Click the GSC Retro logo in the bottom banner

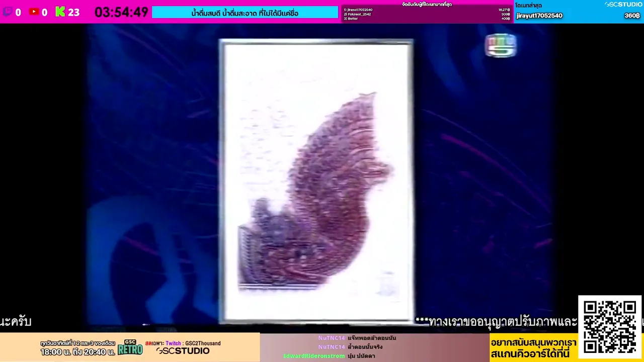point(130,347)
